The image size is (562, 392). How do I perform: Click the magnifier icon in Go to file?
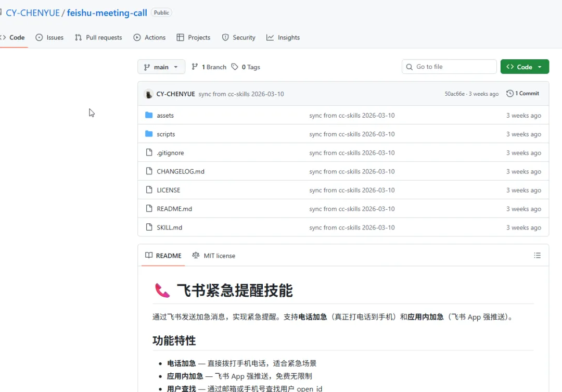pos(410,67)
